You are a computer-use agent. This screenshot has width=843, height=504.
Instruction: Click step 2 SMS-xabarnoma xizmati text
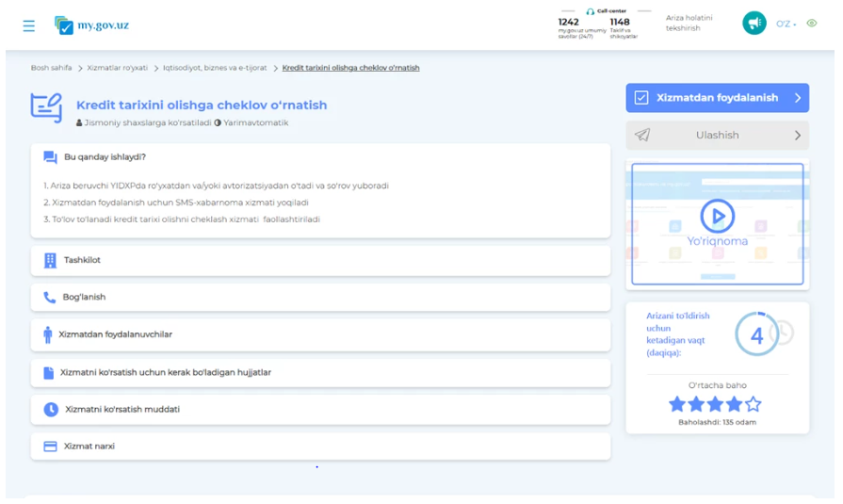point(176,203)
